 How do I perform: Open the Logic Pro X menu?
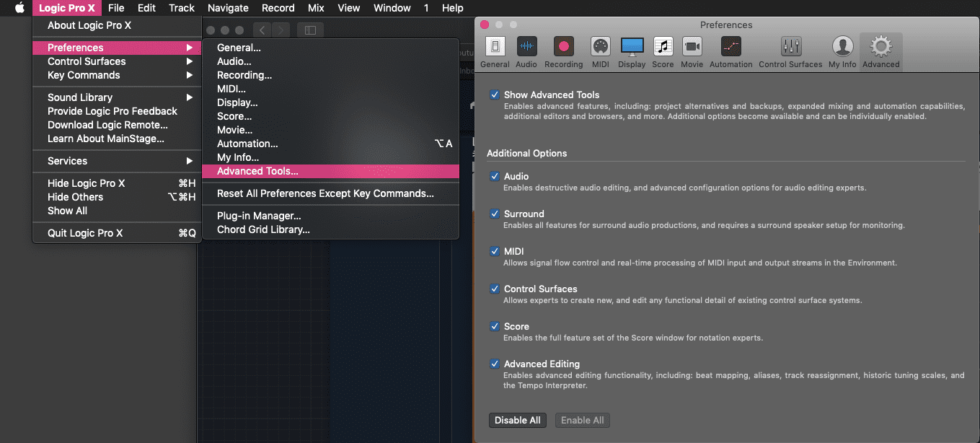[x=67, y=8]
